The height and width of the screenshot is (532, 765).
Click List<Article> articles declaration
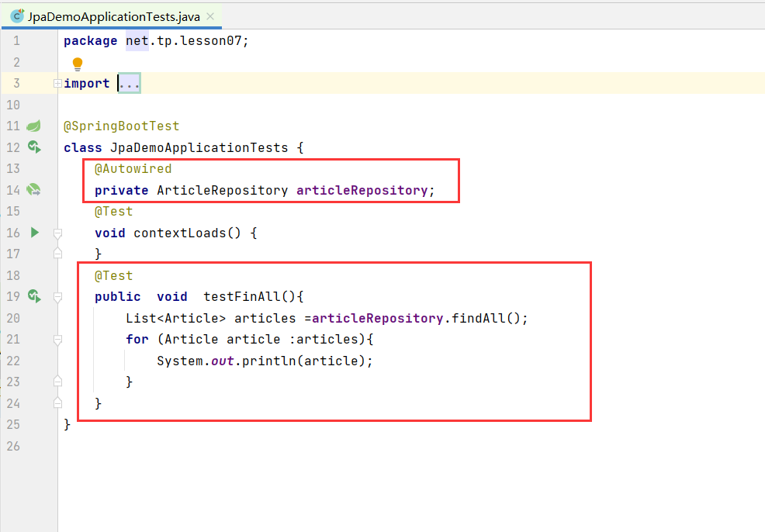(211, 319)
